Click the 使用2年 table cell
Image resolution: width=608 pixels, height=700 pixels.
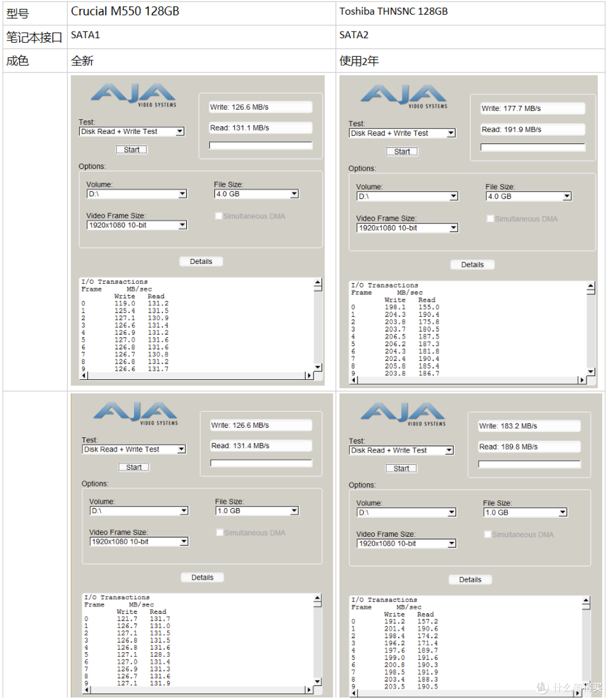click(471, 61)
